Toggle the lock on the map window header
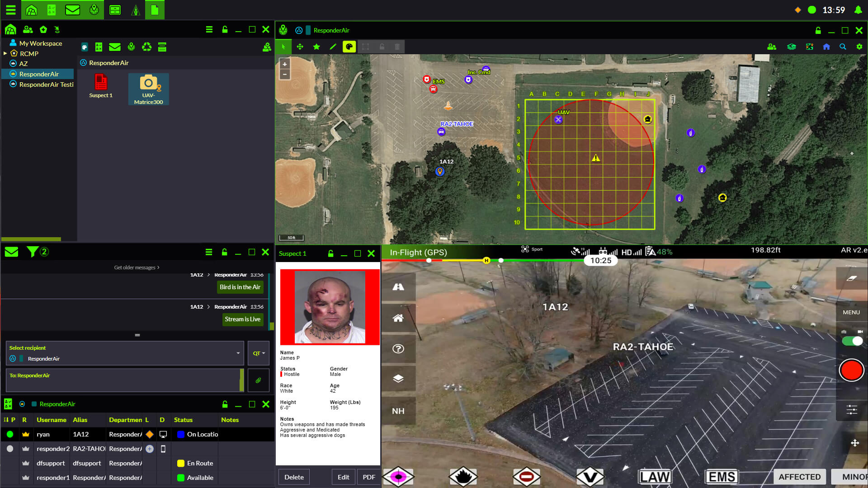 (x=818, y=30)
